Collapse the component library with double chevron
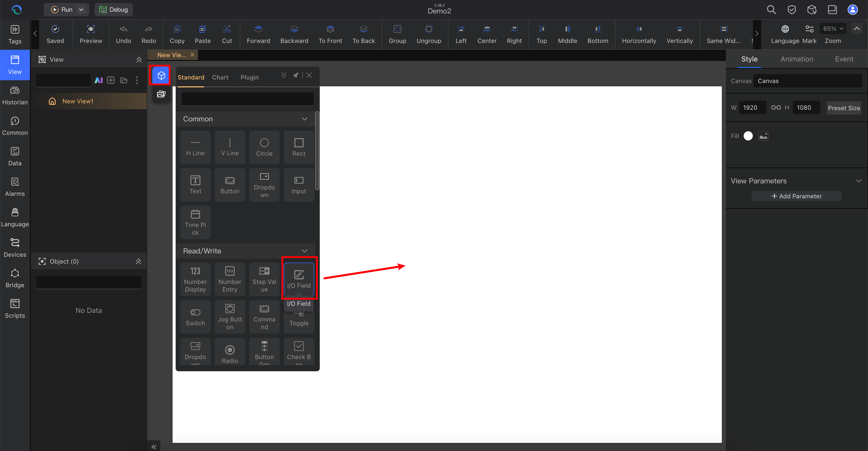 (284, 75)
